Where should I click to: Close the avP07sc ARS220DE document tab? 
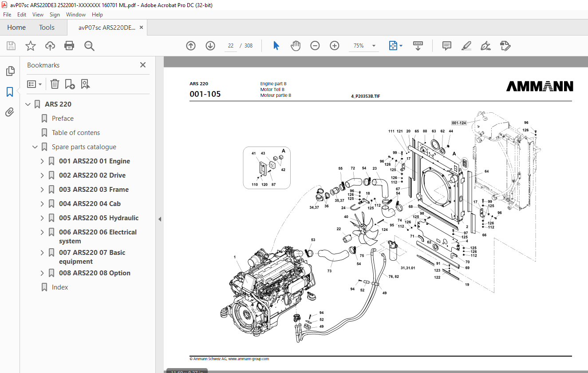click(x=142, y=28)
